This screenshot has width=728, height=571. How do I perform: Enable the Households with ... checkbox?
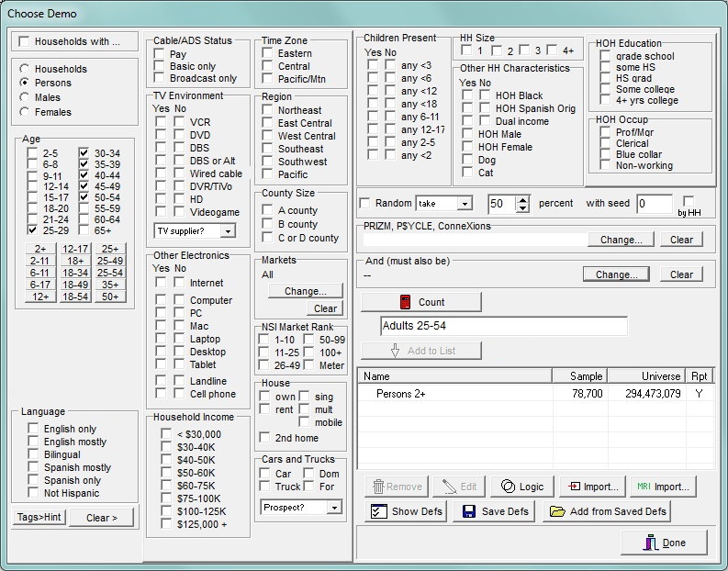point(24,41)
